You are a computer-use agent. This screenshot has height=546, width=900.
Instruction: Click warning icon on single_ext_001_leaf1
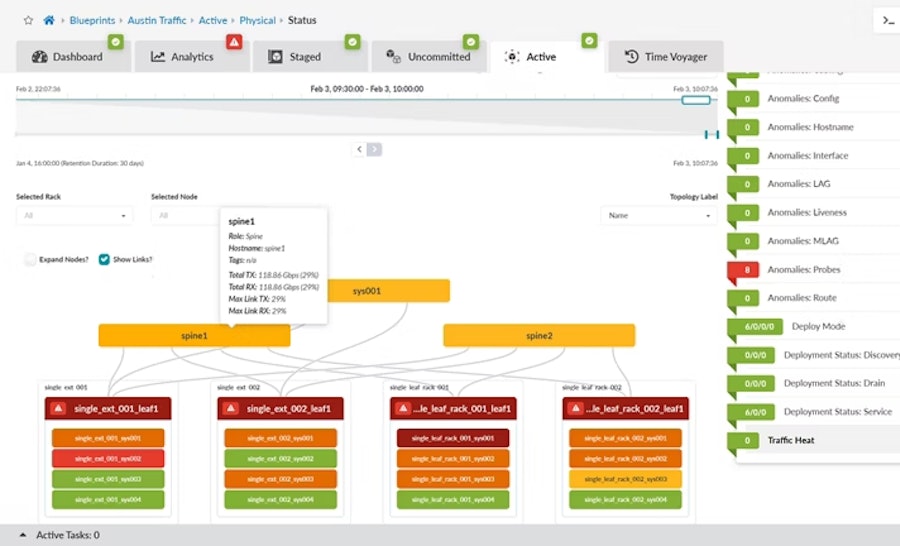coord(58,408)
